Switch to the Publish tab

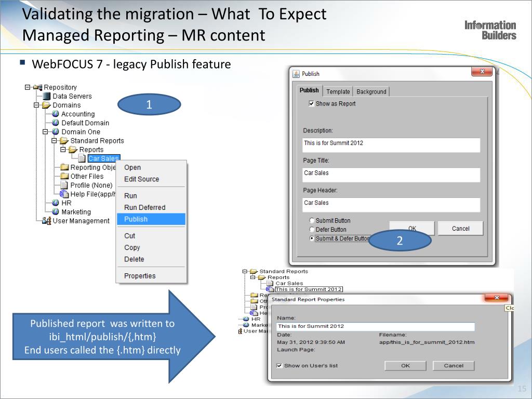coord(309,90)
